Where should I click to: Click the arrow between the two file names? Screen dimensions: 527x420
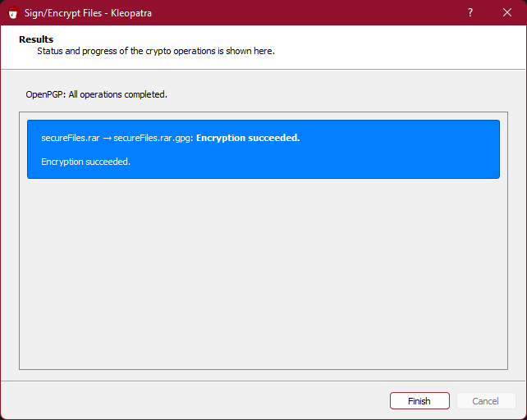coord(107,139)
